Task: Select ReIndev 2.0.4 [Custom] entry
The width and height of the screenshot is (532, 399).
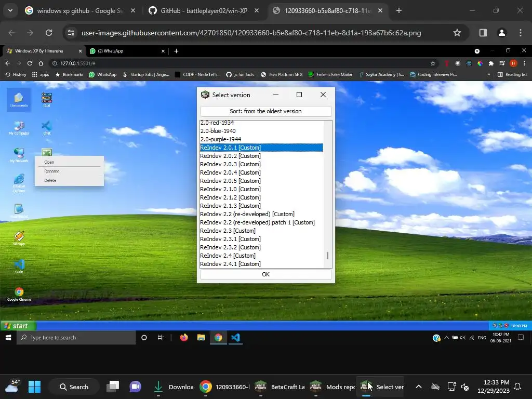Action: click(261, 172)
